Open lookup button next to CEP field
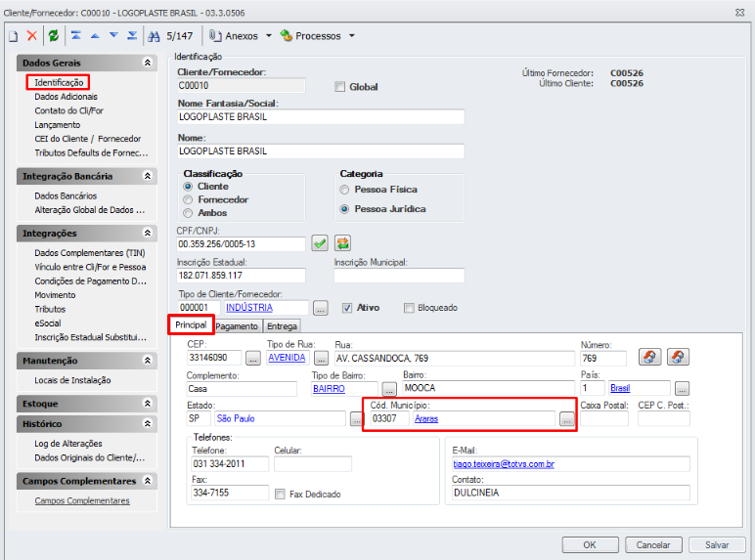This screenshot has height=560, width=755. click(x=253, y=358)
